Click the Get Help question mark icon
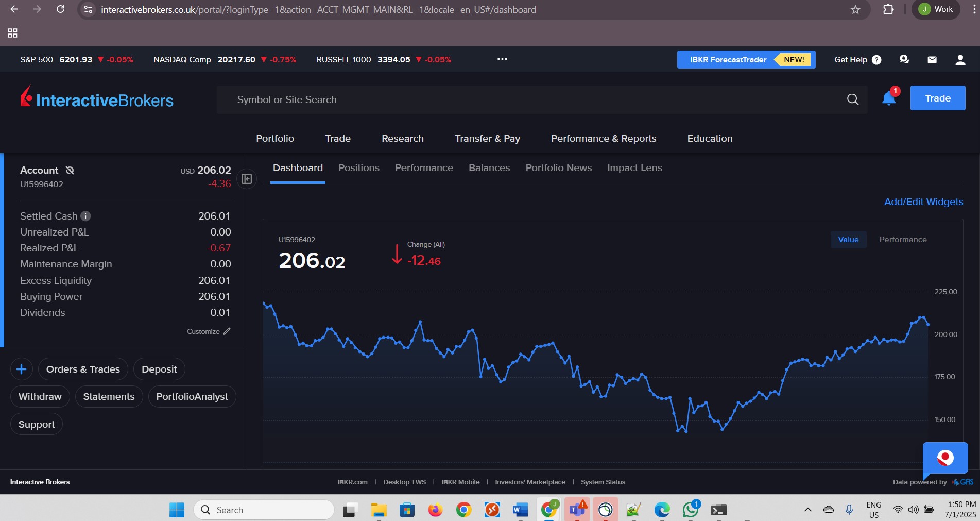This screenshot has height=521, width=980. tap(876, 60)
